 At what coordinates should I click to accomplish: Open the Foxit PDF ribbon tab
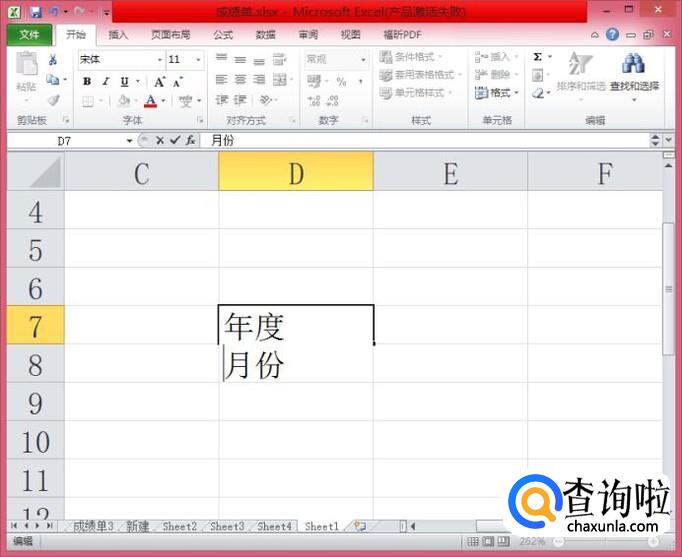(402, 35)
